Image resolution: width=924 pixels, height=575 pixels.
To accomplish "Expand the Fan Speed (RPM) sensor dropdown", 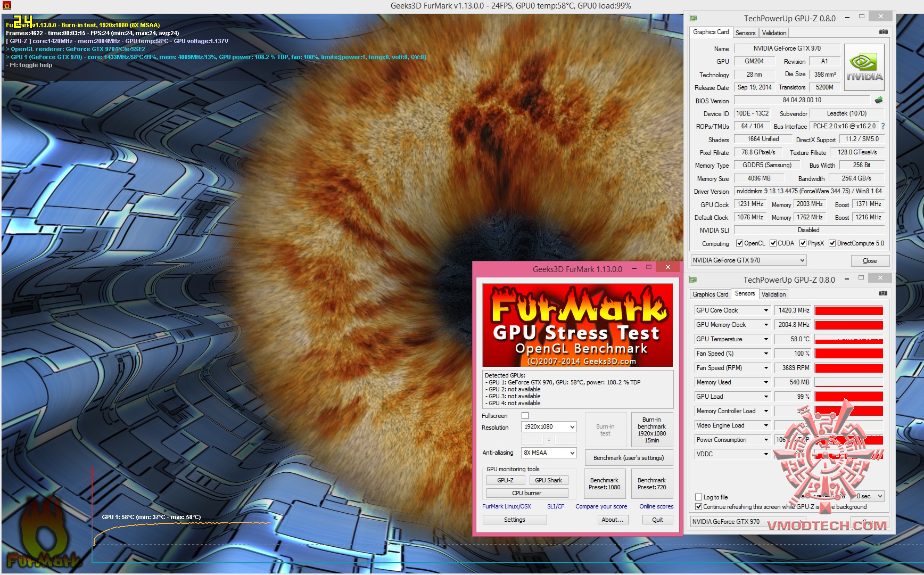I will click(x=766, y=368).
